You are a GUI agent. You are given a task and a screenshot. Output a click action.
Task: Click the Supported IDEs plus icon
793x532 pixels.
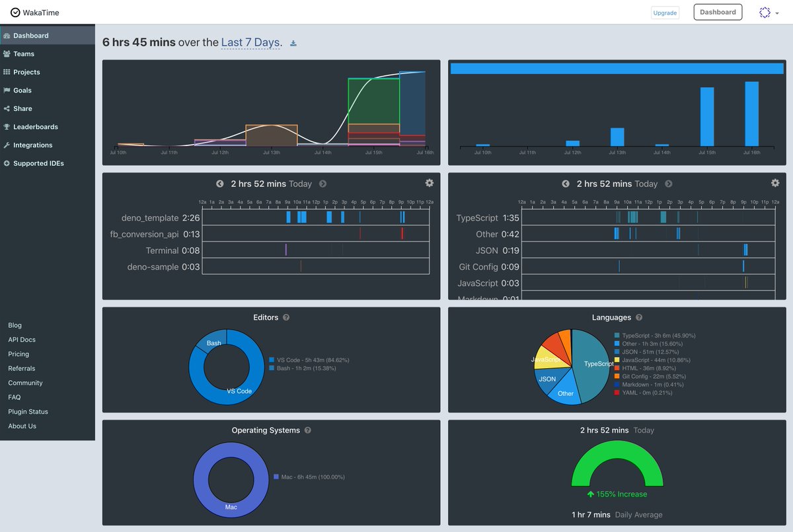(6, 163)
